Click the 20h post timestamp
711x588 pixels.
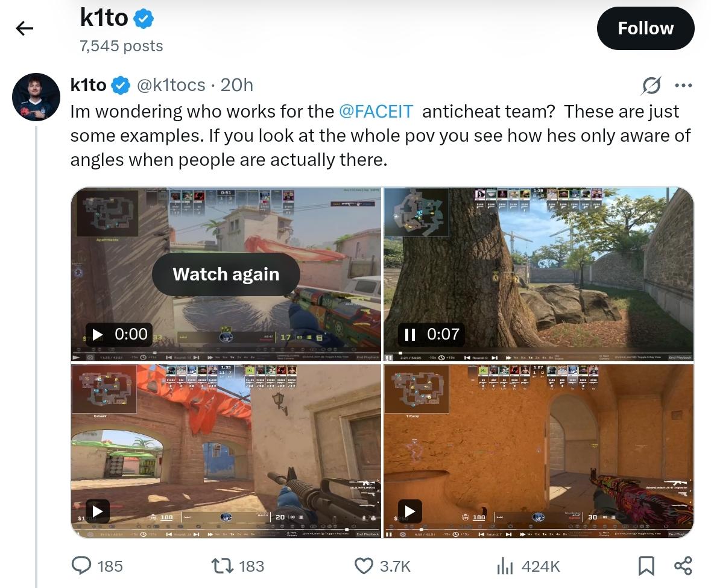click(x=236, y=85)
